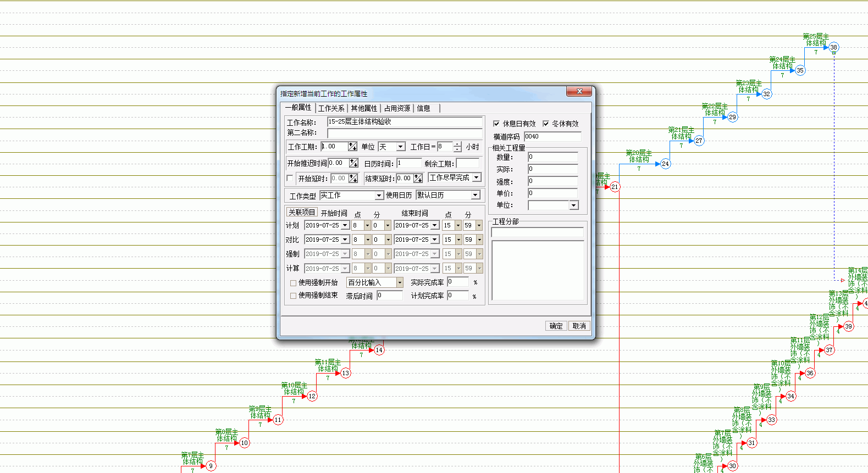Click the 取消 button

click(x=579, y=326)
